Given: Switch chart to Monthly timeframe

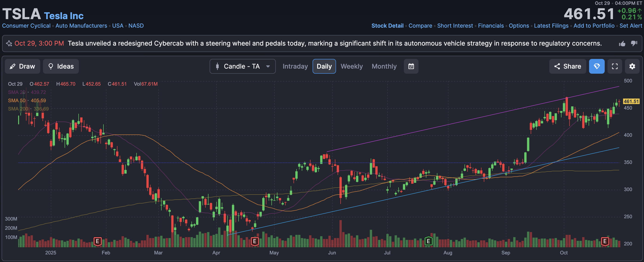Looking at the screenshot, I should (384, 66).
